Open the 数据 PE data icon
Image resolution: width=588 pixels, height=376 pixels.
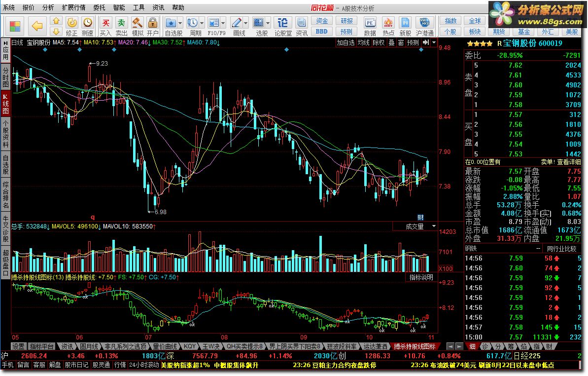(x=370, y=26)
